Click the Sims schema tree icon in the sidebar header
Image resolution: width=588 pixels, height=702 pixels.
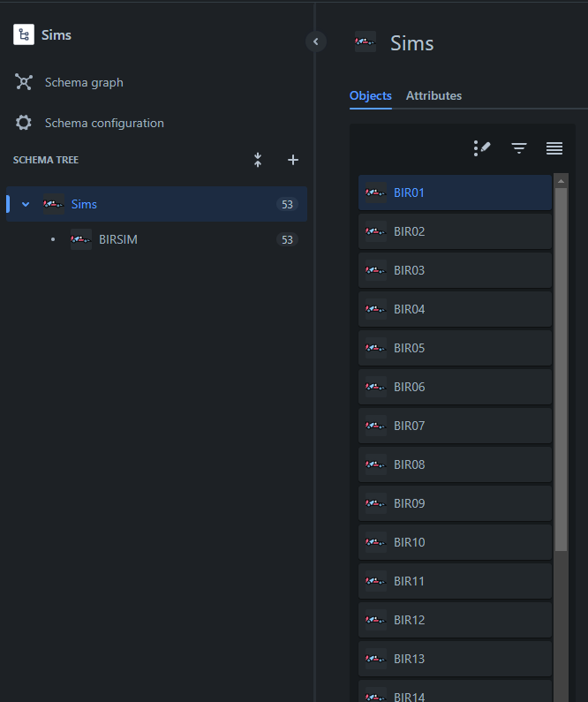[24, 34]
